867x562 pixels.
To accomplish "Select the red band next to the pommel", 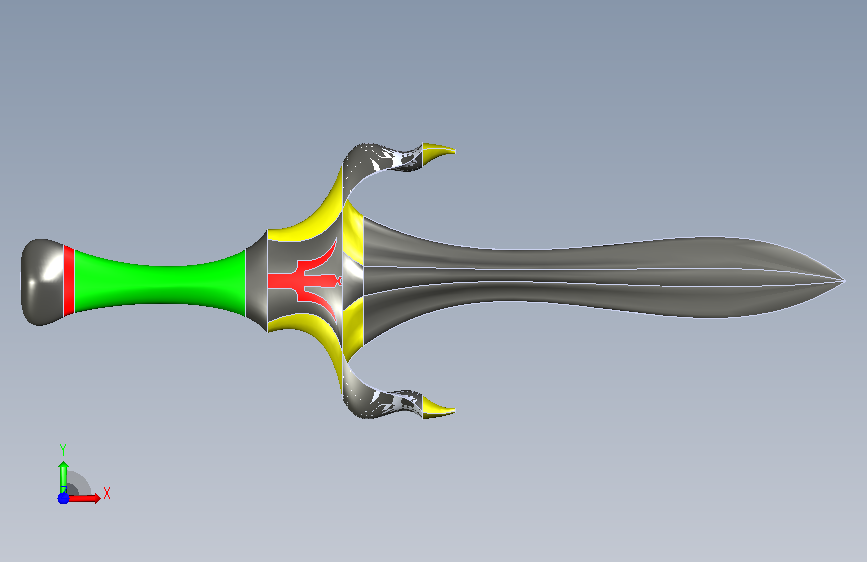I will 69,281.
